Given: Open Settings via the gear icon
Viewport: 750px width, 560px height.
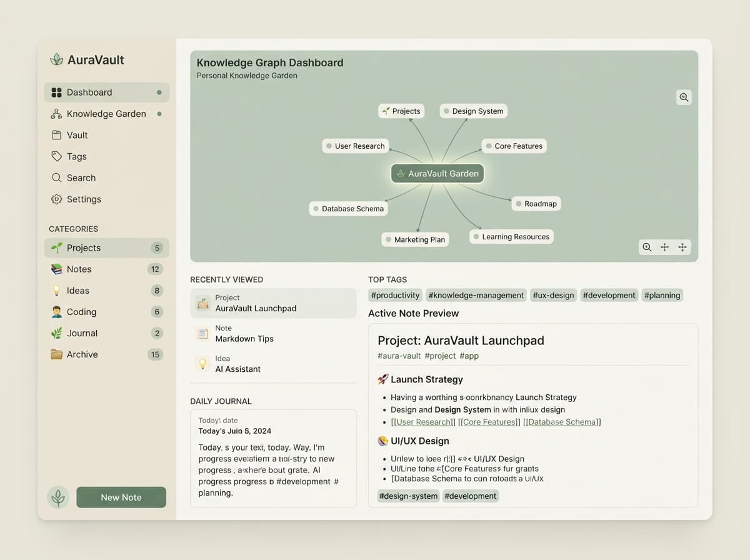Looking at the screenshot, I should point(56,199).
